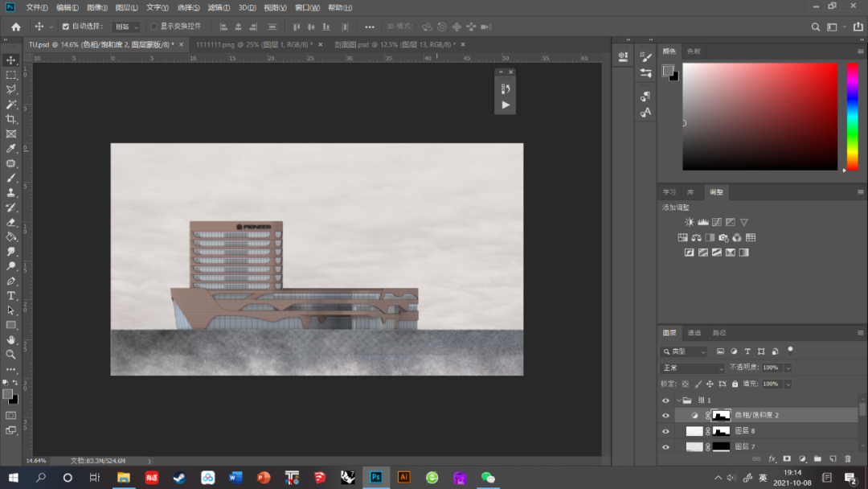This screenshot has height=489, width=868.
Task: Add a Curves adjustment
Action: point(717,222)
